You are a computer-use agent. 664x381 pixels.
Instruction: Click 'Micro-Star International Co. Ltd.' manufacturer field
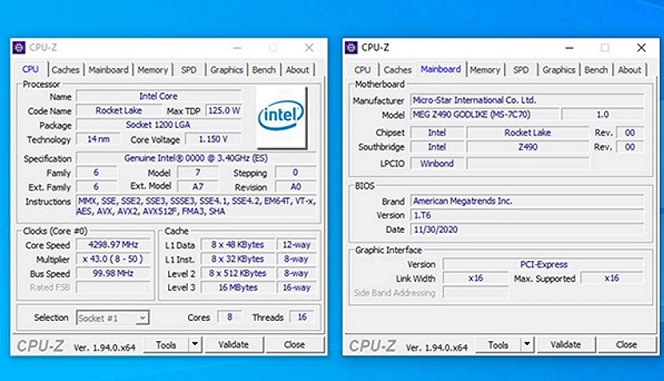click(527, 100)
